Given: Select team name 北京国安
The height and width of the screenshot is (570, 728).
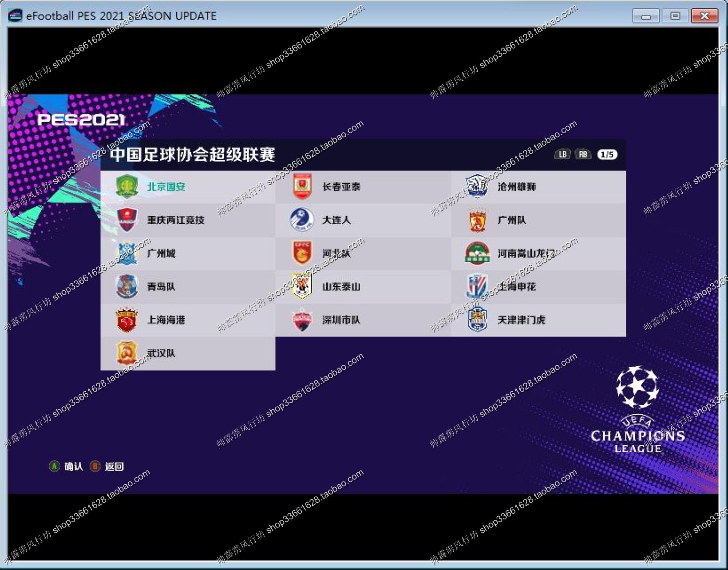Looking at the screenshot, I should coord(166,187).
